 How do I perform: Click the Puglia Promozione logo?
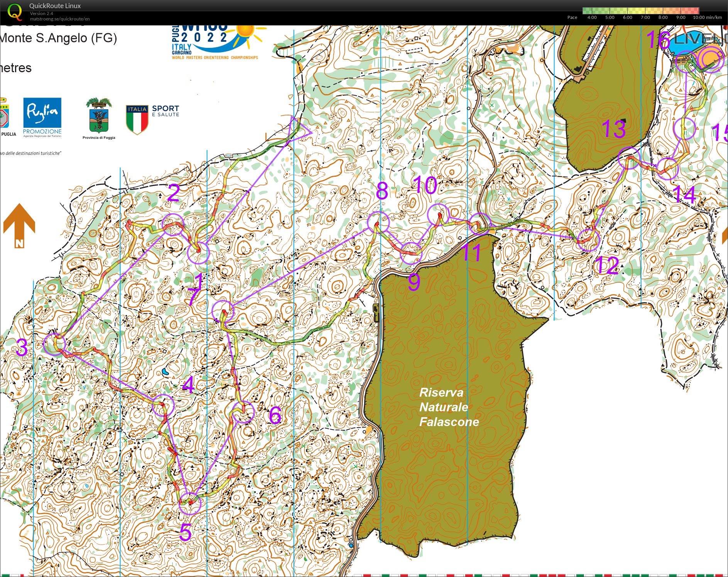coord(42,118)
